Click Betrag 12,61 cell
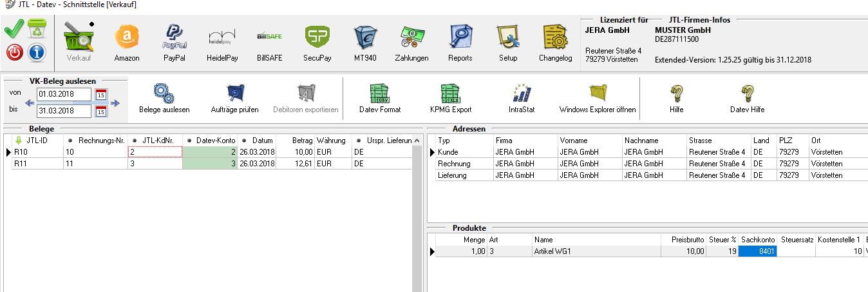 click(296, 164)
